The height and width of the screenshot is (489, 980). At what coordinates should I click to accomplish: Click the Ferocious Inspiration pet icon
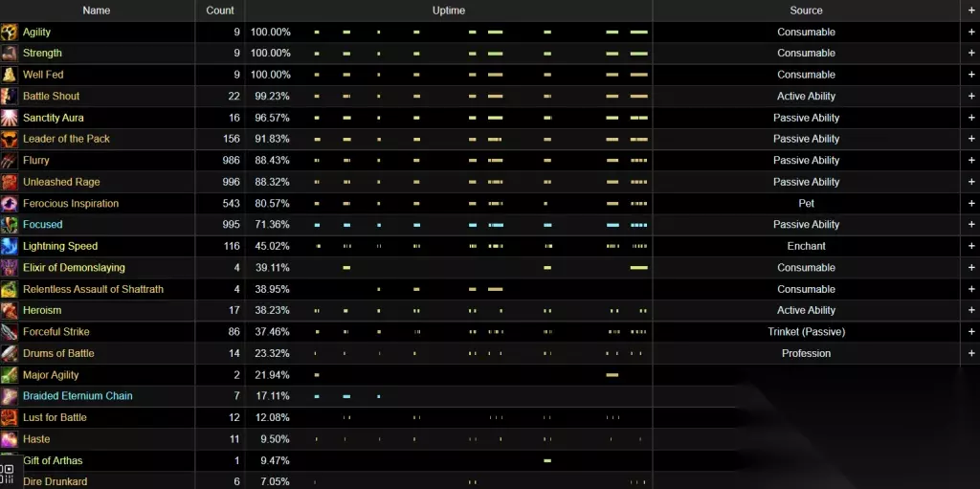(9, 203)
